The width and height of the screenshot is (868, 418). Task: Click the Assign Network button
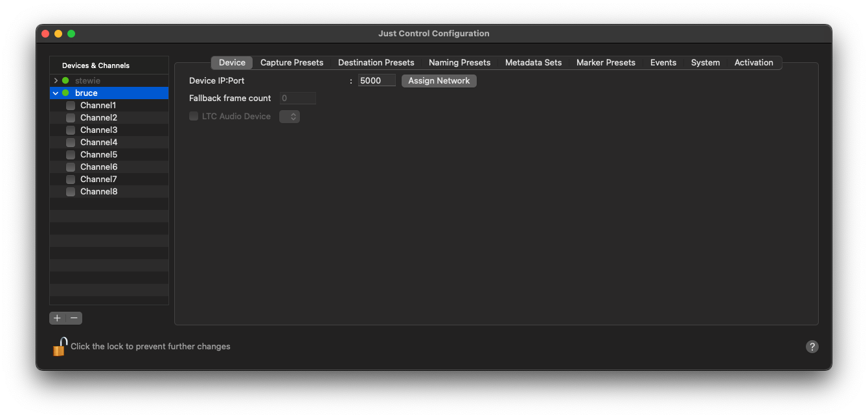click(439, 81)
